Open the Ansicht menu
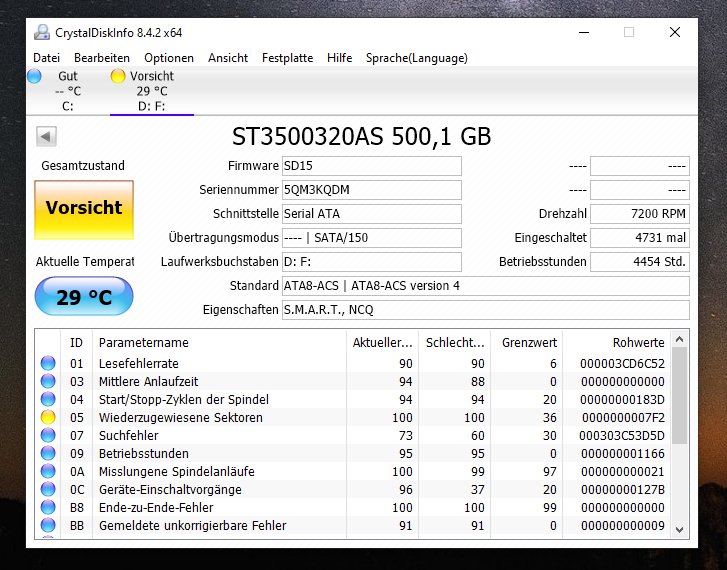This screenshot has width=727, height=570. coord(228,58)
